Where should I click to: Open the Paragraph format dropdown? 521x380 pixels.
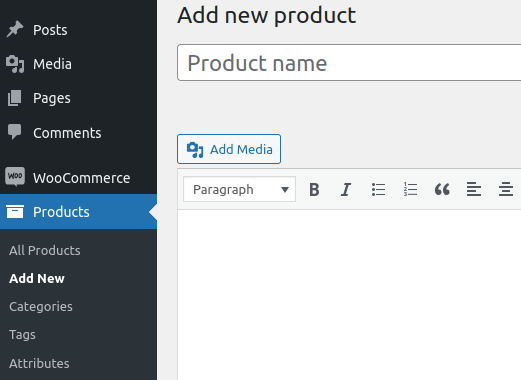239,189
